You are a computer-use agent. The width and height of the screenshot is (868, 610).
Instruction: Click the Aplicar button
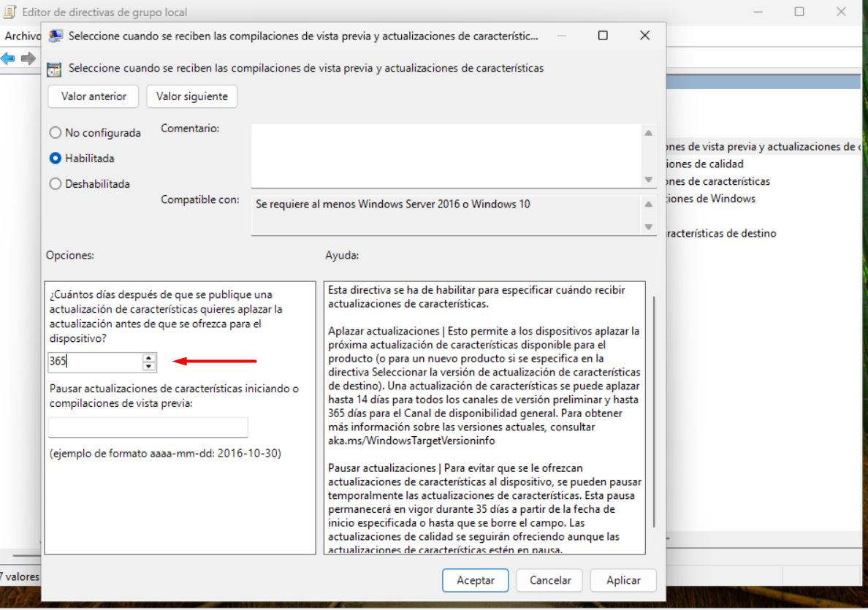tap(623, 580)
